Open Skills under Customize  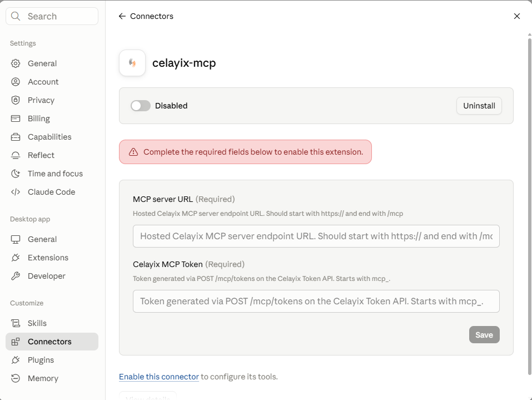point(52,323)
